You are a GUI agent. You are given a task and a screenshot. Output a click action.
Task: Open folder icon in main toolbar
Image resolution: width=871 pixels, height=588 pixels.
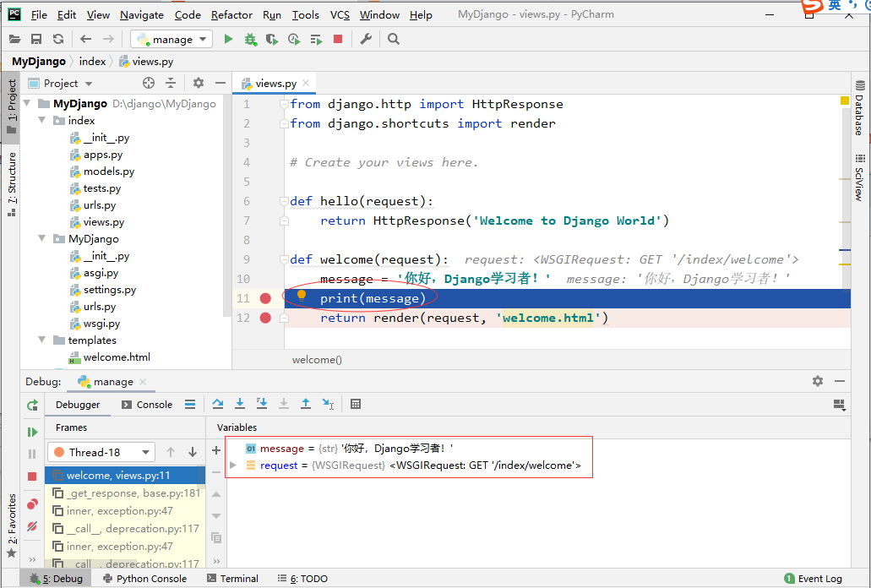point(15,39)
